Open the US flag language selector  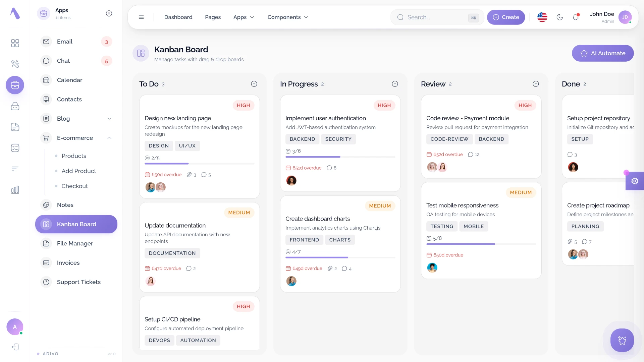[x=542, y=17]
